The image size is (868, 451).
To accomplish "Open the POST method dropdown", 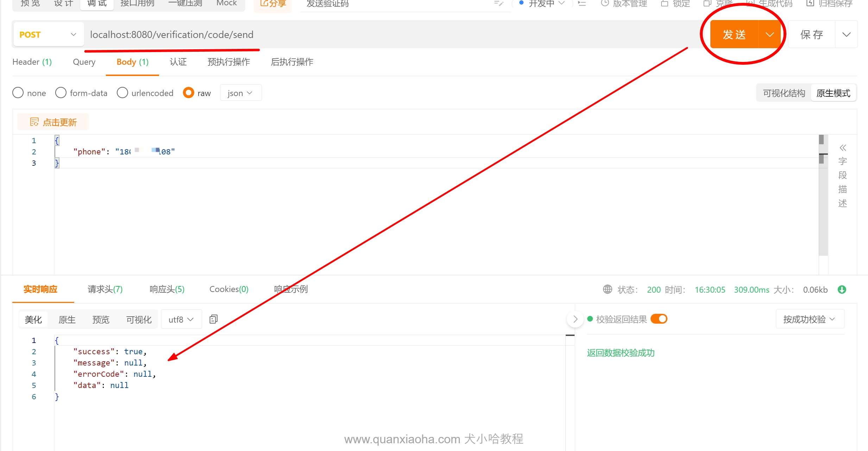I will tap(48, 34).
